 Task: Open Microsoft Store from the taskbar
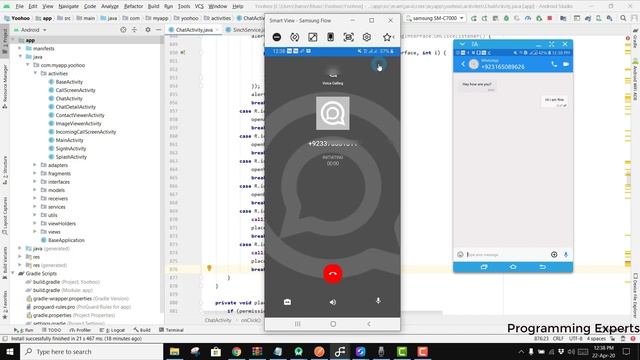pyautogui.click(x=216, y=351)
